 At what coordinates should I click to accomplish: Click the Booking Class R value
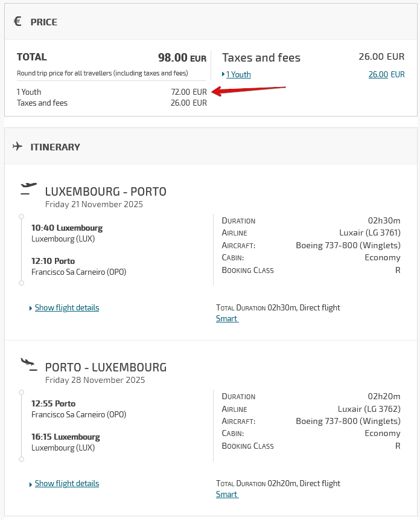(x=397, y=270)
